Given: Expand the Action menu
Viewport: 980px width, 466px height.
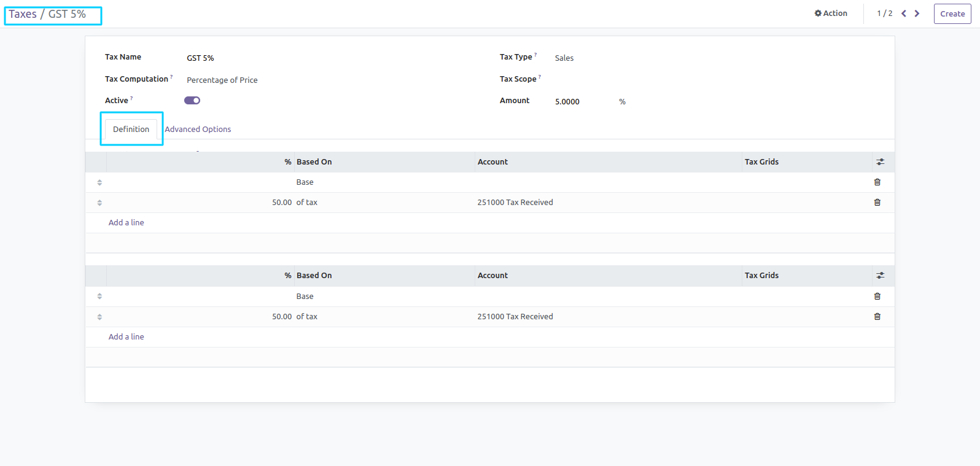Looking at the screenshot, I should [x=831, y=14].
